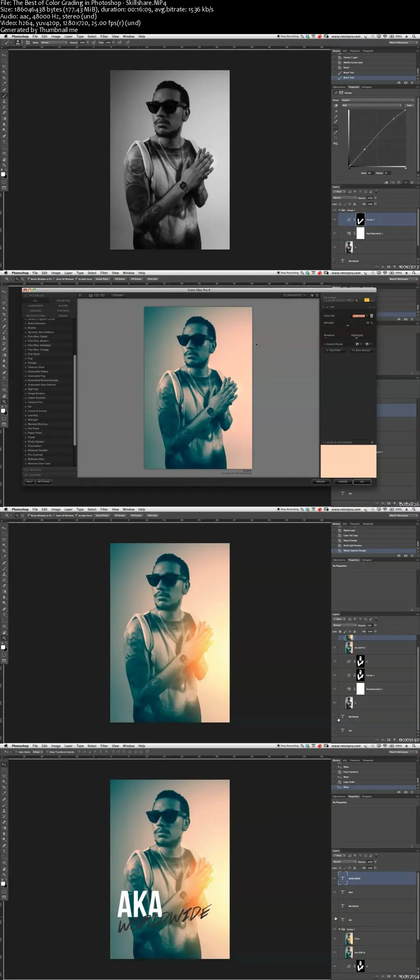The height and width of the screenshot is (980, 420).
Task: Pick the white point eyedropper in Curves
Action: [336, 122]
